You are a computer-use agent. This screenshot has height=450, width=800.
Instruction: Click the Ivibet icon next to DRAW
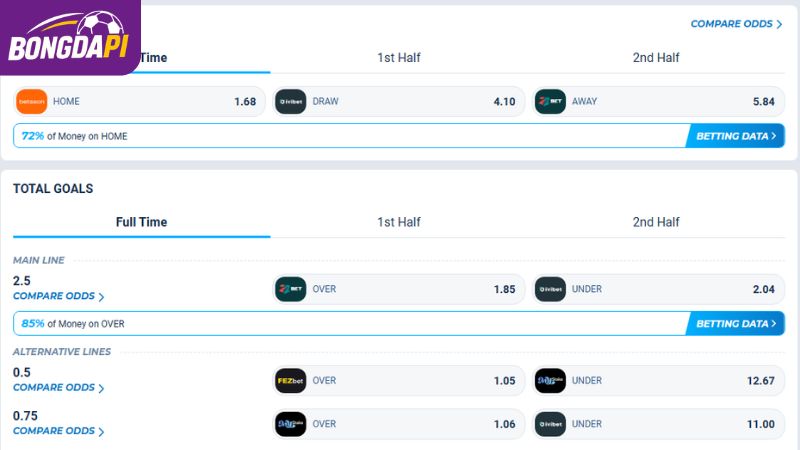coord(291,102)
